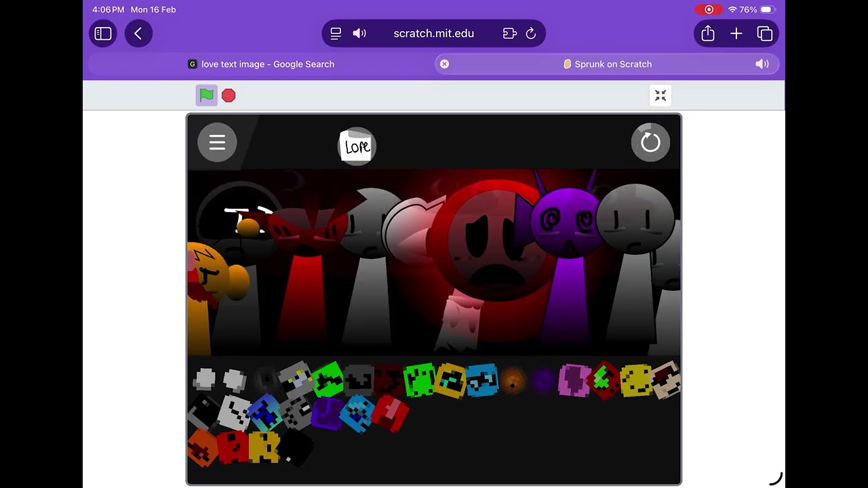Viewport: 868px width, 488px height.
Task: Select the yellow smiley icon
Action: [636, 380]
